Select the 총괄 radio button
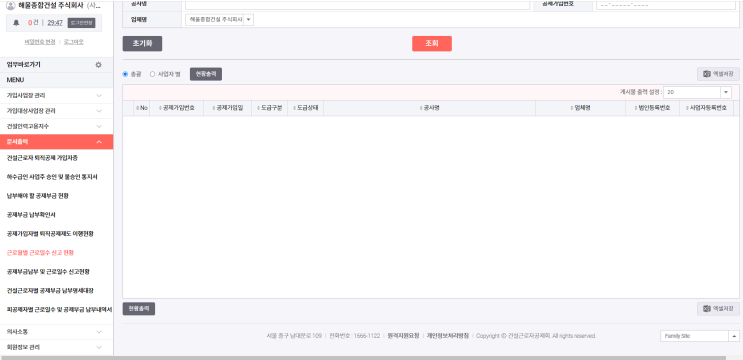The image size is (743, 360). pyautogui.click(x=126, y=74)
